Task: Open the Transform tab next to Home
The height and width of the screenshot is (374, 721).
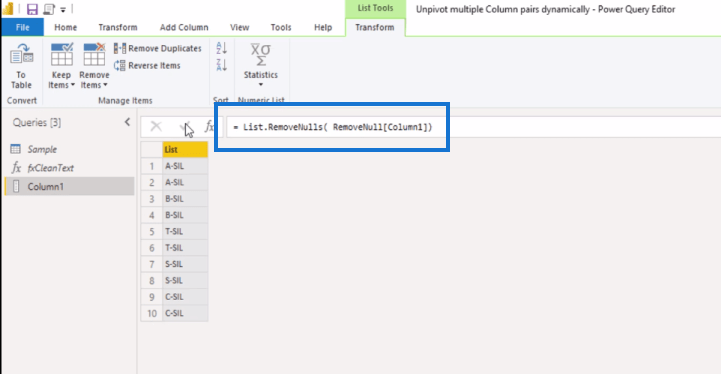Action: 118,27
